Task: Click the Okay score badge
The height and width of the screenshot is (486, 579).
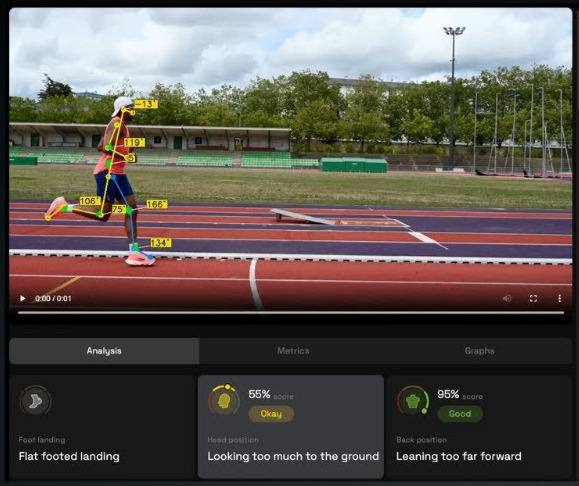Action: pos(271,414)
